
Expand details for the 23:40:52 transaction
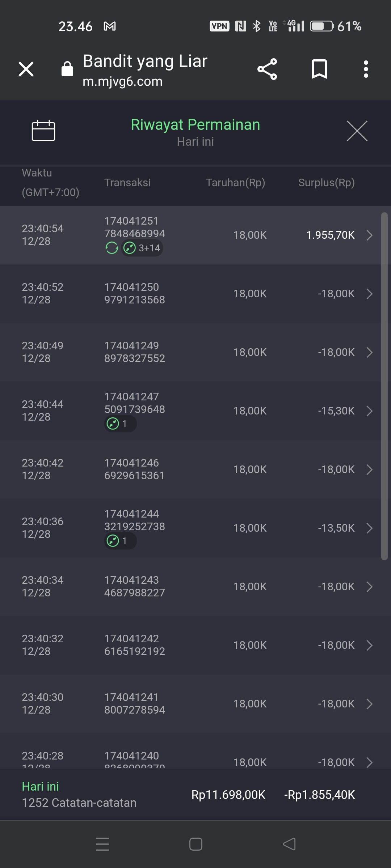[369, 294]
